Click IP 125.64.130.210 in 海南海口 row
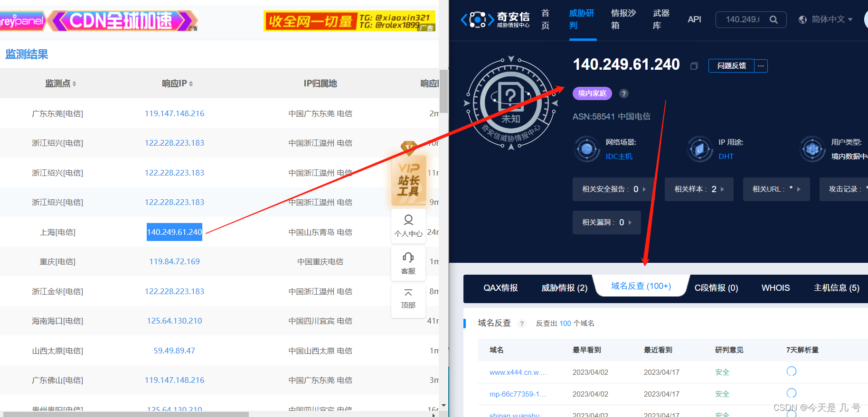Image resolution: width=868 pixels, height=417 pixels. (174, 321)
